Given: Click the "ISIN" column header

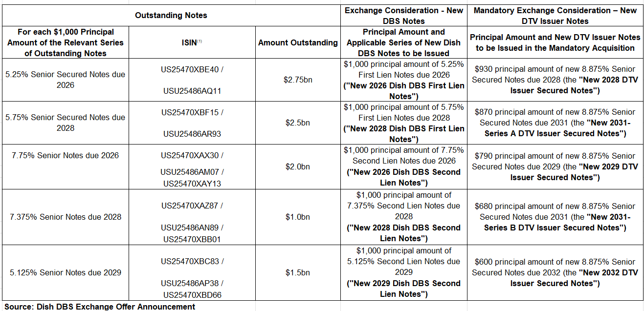Looking at the screenshot, I should (x=192, y=42).
